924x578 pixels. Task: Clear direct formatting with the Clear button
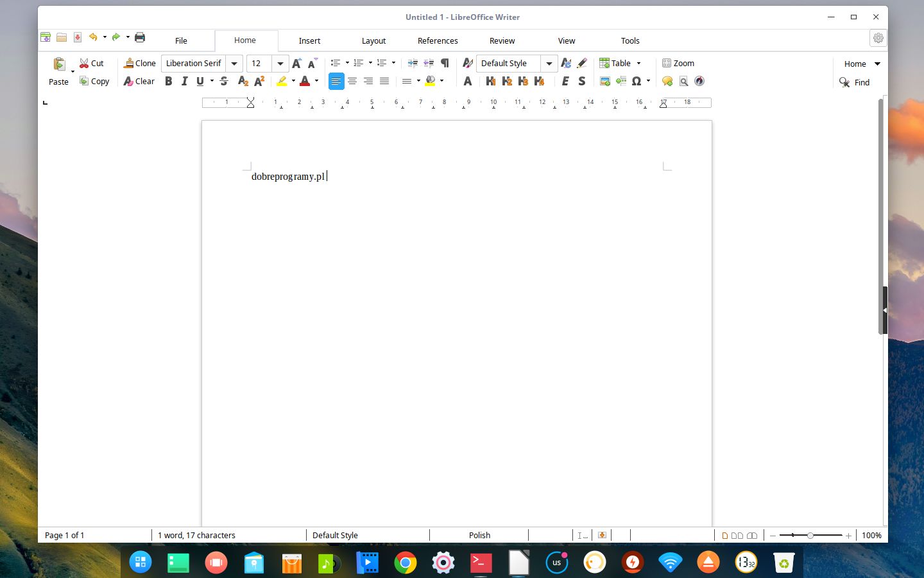point(139,81)
